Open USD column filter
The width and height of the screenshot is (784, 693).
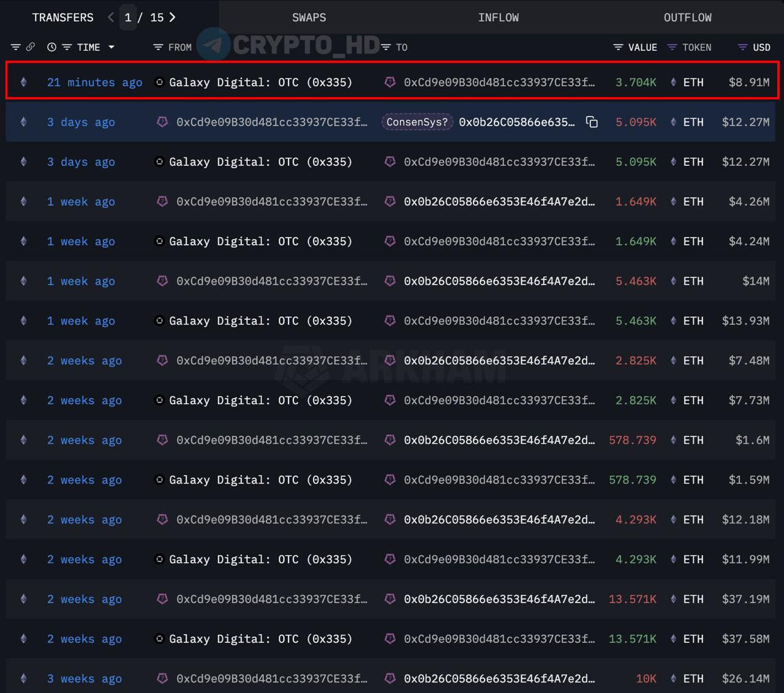[x=743, y=47]
